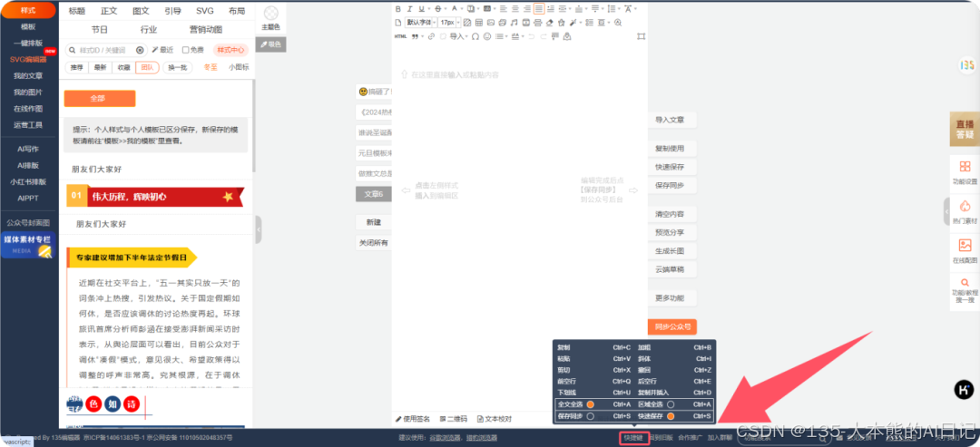Click the 生成长图 button
The image size is (980, 447).
point(671,251)
